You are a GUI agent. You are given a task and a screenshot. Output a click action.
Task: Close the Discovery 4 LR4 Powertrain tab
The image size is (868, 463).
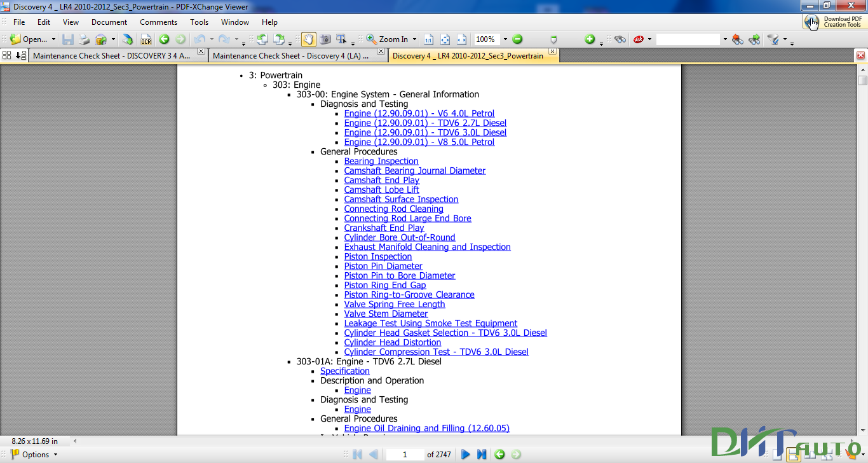coord(553,52)
